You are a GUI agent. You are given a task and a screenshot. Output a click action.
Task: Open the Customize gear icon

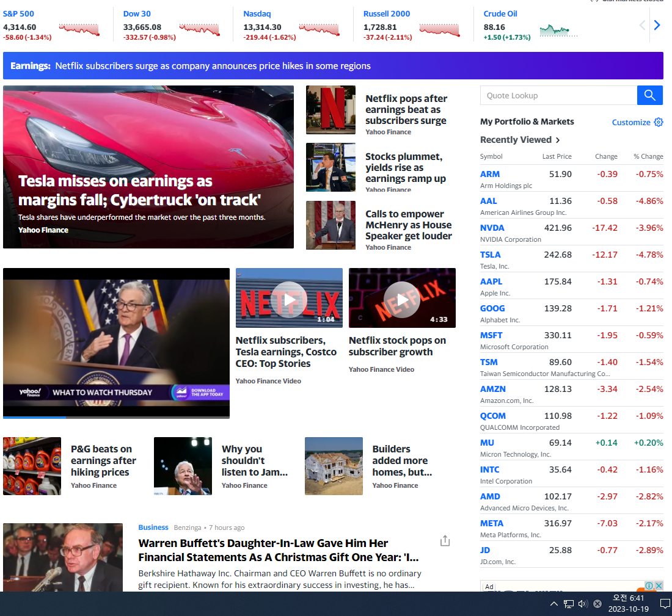tap(659, 122)
